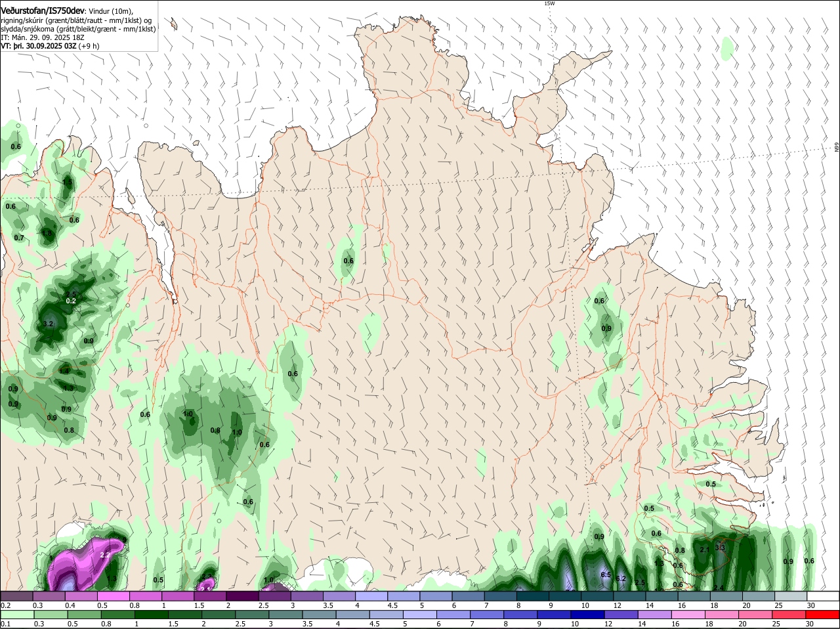Click the 3.3 value on the map
Screen dimensions: 840x629
pos(720,548)
